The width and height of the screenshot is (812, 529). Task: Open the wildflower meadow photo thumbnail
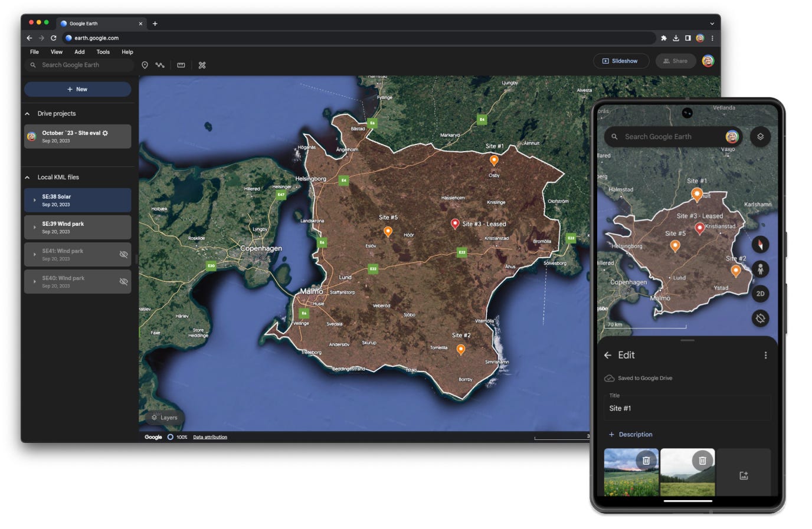[631, 472]
